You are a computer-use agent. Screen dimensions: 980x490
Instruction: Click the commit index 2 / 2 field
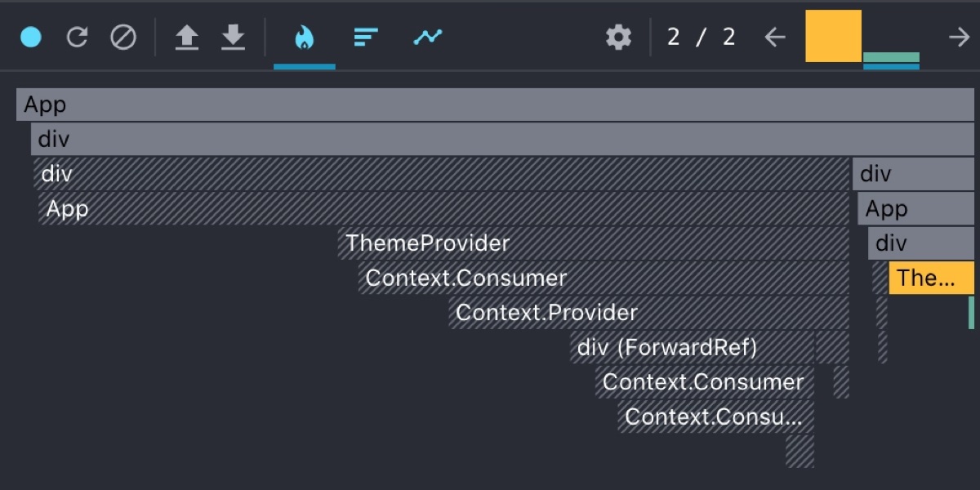click(701, 37)
